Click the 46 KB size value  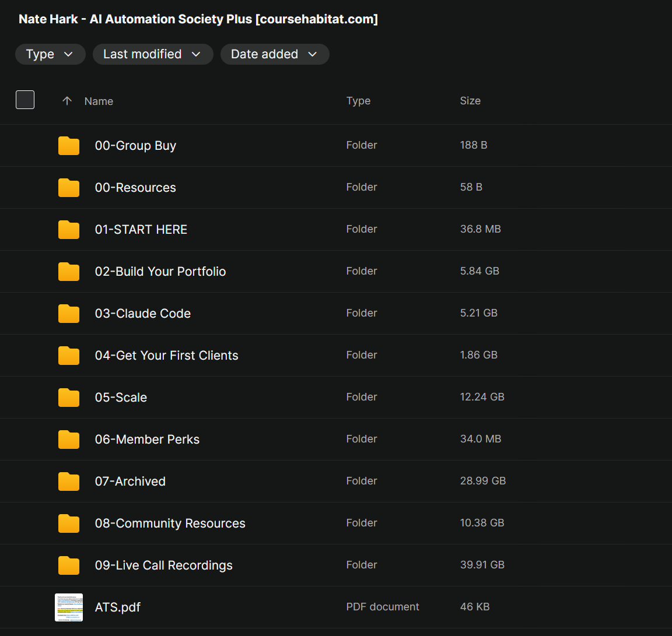[475, 607]
